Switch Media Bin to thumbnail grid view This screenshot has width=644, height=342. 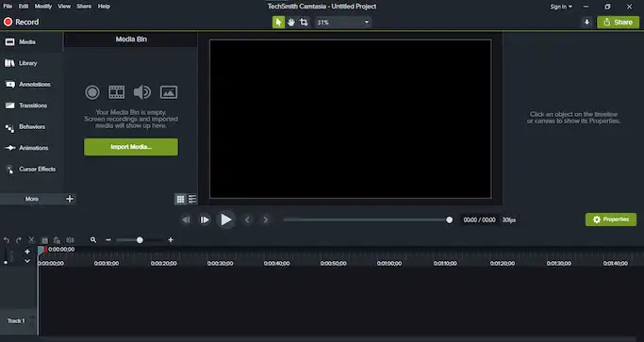click(180, 199)
